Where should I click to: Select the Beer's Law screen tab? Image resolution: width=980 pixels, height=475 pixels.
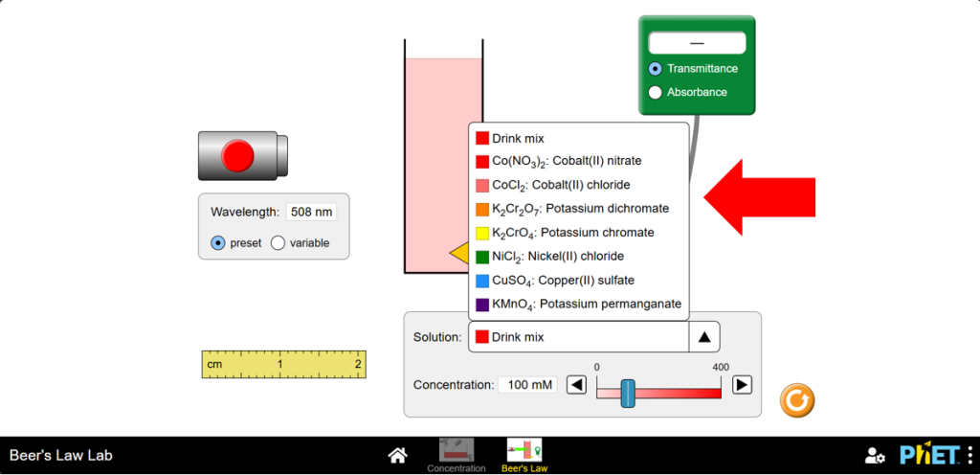pyautogui.click(x=523, y=455)
